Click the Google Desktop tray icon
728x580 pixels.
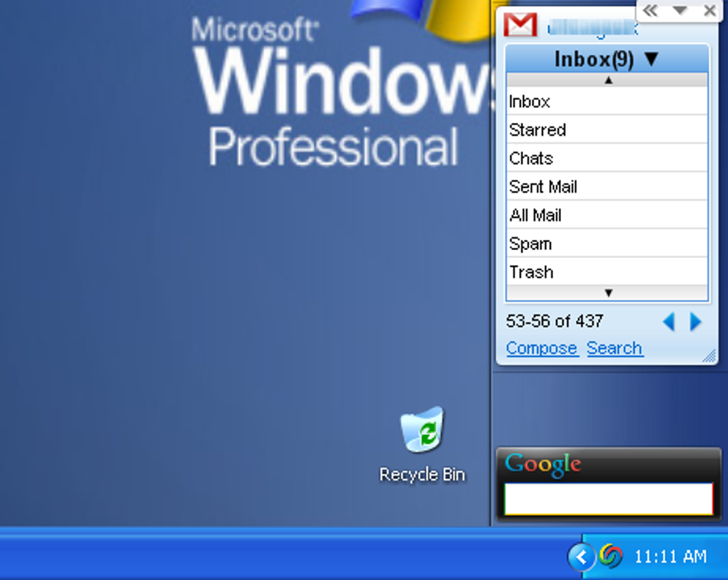pos(611,556)
